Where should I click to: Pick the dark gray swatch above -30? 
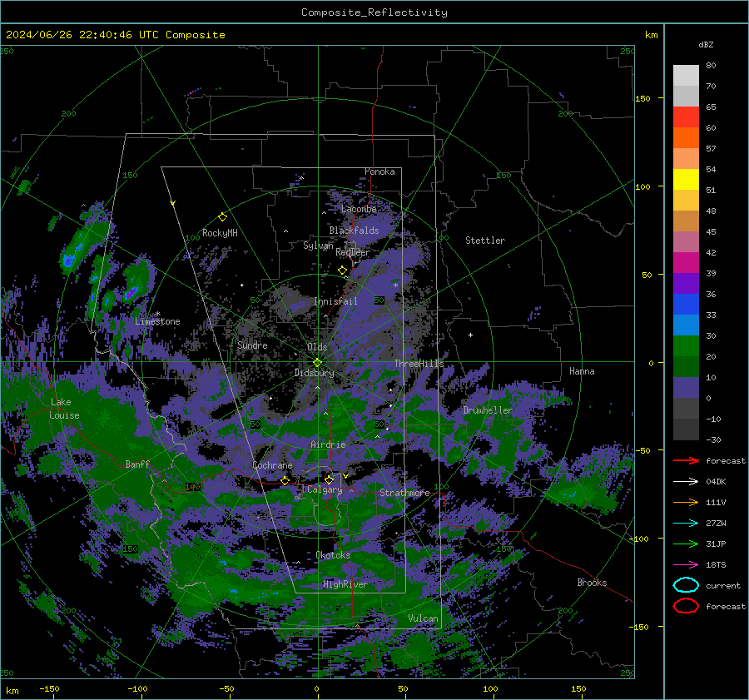(x=686, y=429)
